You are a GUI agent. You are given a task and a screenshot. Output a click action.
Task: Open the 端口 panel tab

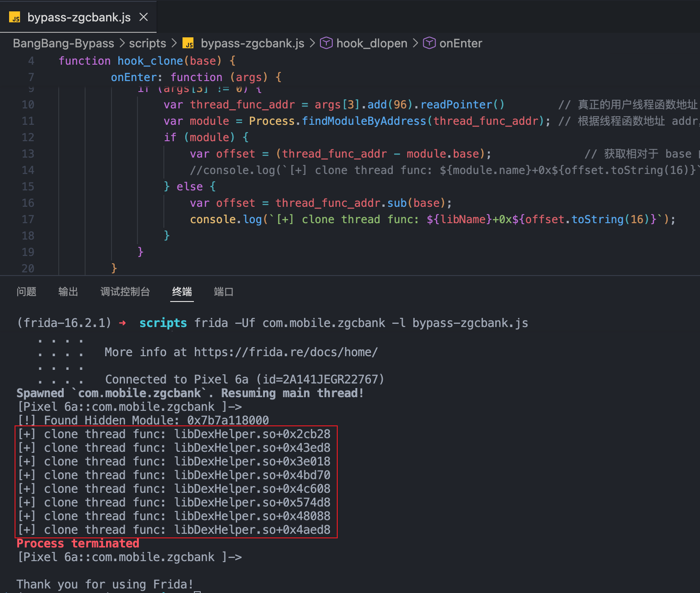(223, 292)
